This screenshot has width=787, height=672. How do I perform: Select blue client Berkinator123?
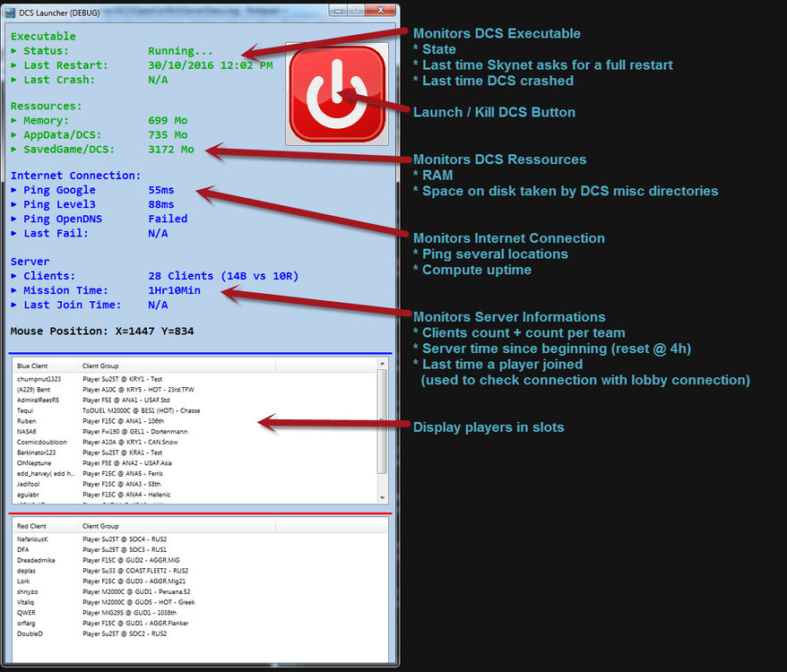click(36, 452)
